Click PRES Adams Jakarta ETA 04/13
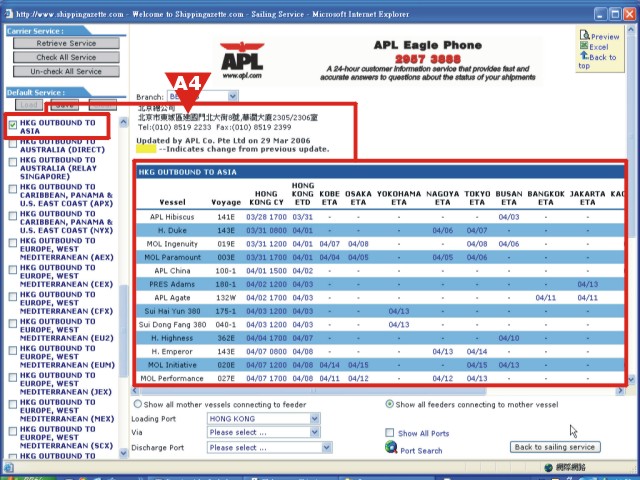 [x=587, y=284]
